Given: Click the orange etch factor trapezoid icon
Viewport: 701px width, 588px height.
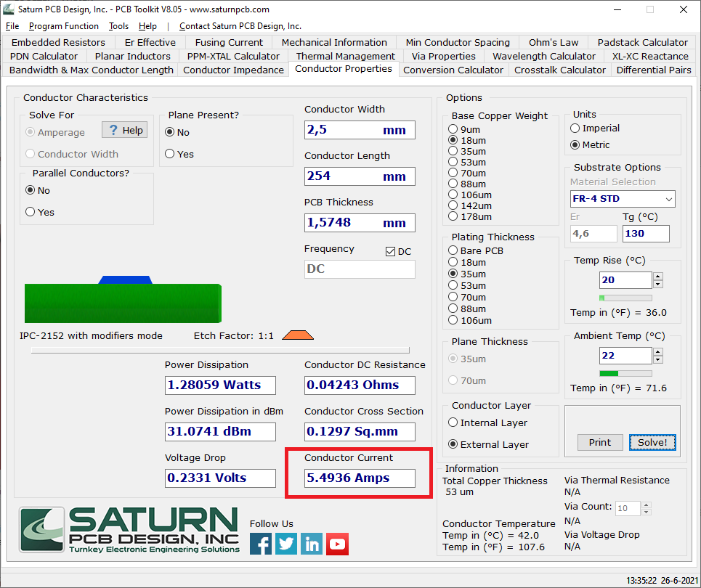Looking at the screenshot, I should pos(298,335).
